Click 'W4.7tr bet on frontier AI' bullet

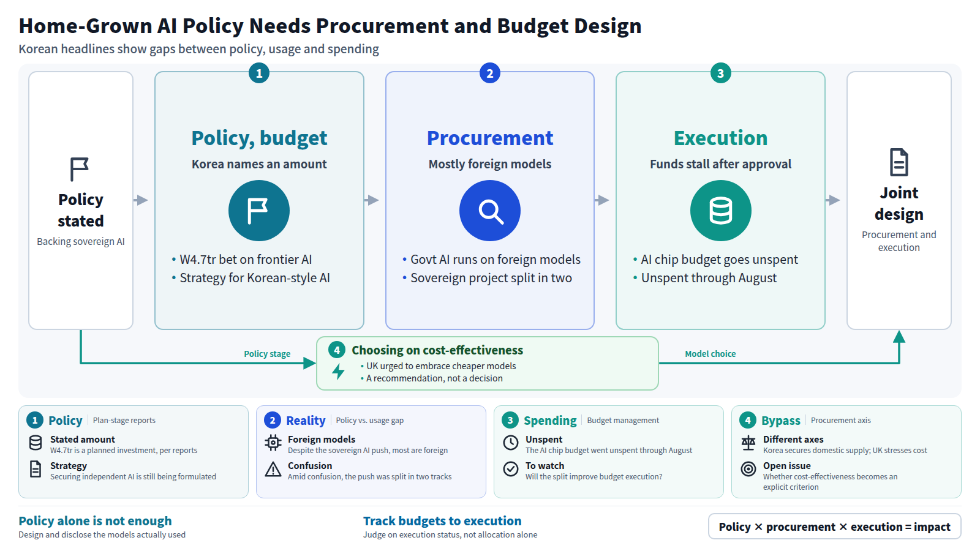tap(246, 260)
